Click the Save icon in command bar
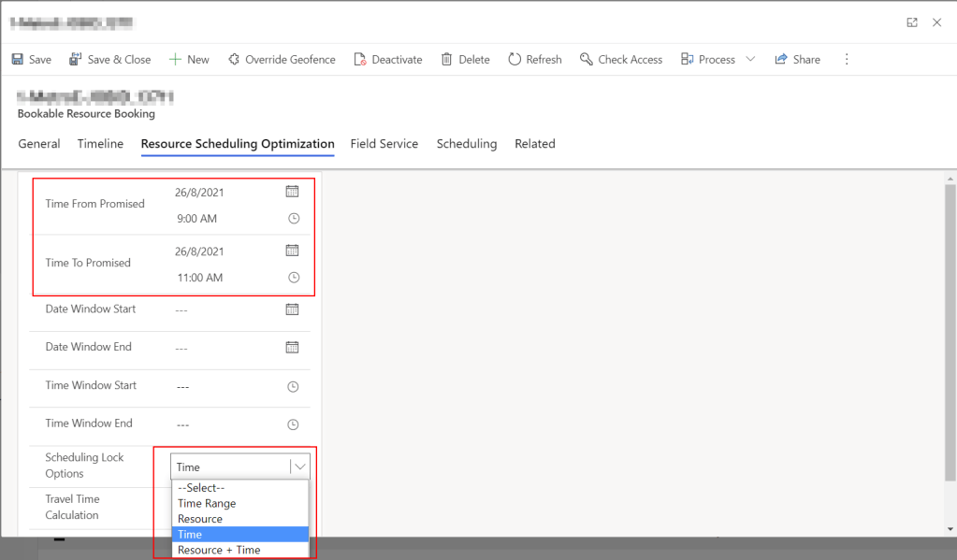Screen dimensions: 957x560 [18, 59]
